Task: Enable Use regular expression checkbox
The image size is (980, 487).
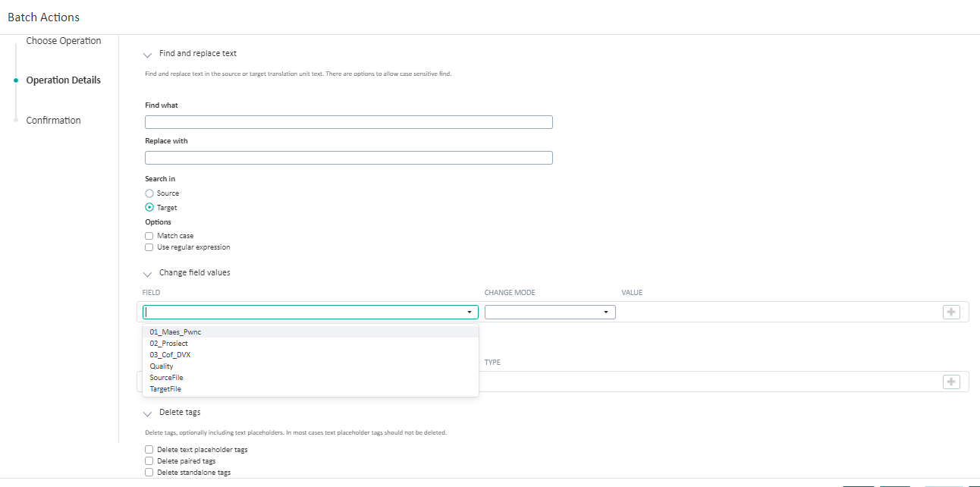Action: pyautogui.click(x=149, y=247)
